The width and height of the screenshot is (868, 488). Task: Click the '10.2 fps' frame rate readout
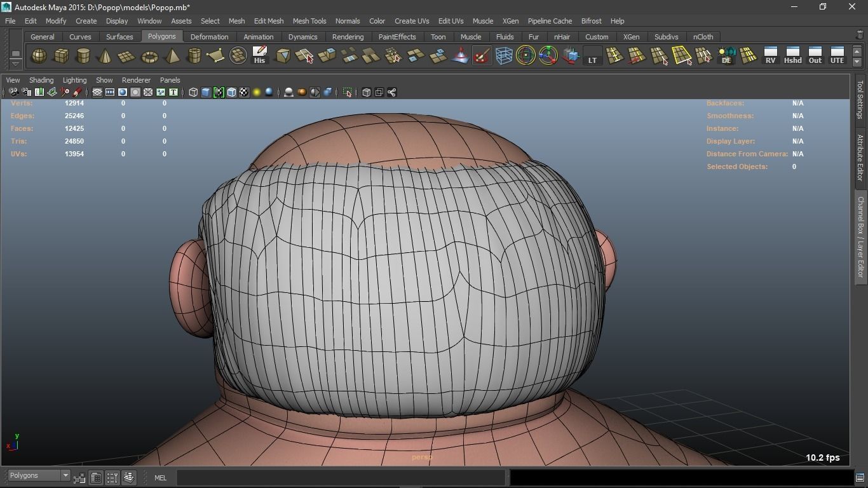822,457
